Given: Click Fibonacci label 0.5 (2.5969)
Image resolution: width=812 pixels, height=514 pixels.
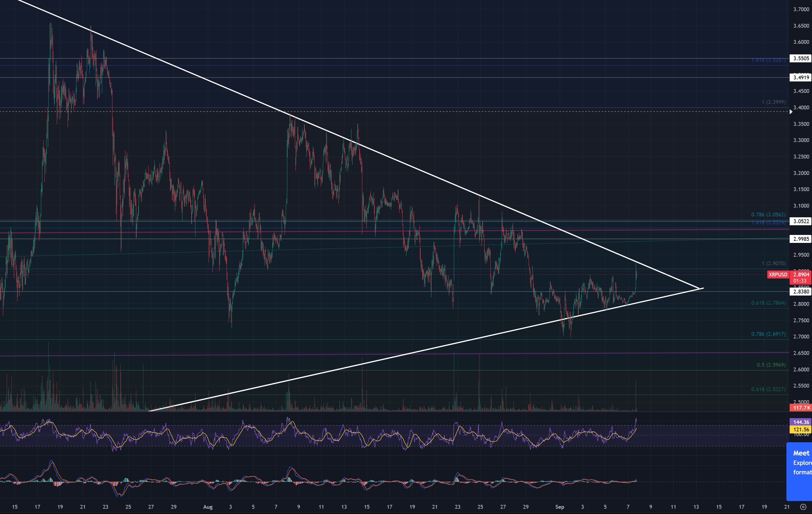Looking at the screenshot, I should 771,365.
